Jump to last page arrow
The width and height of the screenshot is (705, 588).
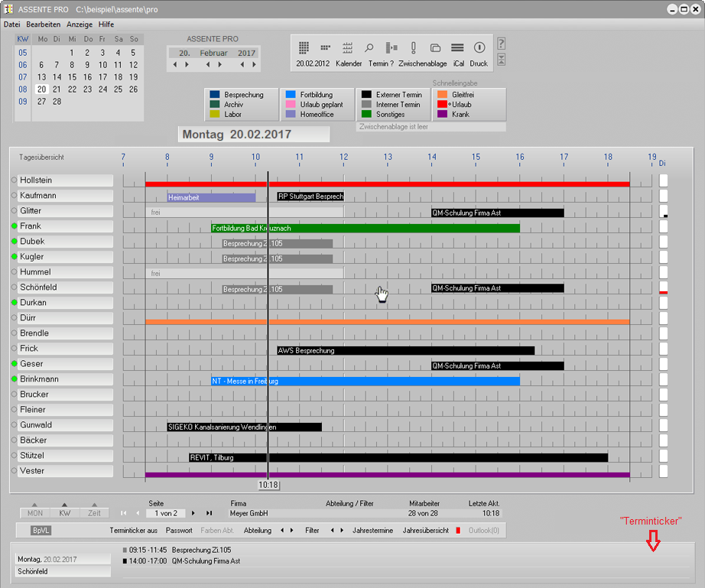click(x=209, y=513)
